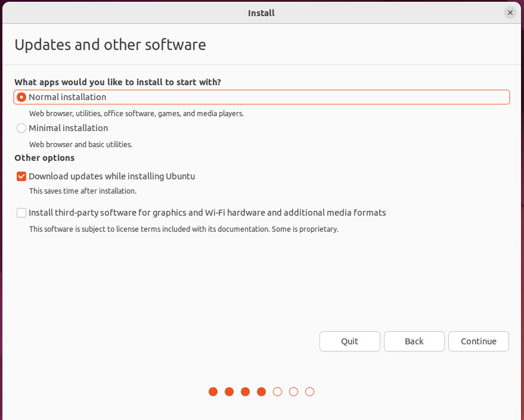Click Continue to proceed

coord(479,341)
